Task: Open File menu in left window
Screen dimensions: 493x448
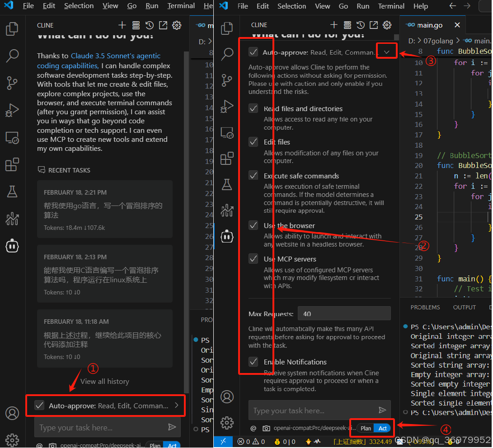Action: (28, 6)
